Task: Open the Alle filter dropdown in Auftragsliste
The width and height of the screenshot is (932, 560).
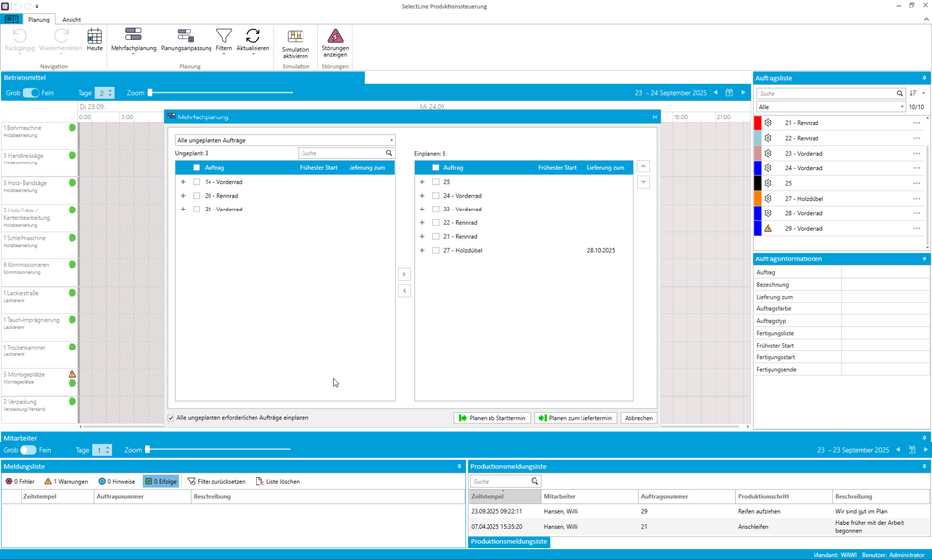Action: (x=829, y=107)
